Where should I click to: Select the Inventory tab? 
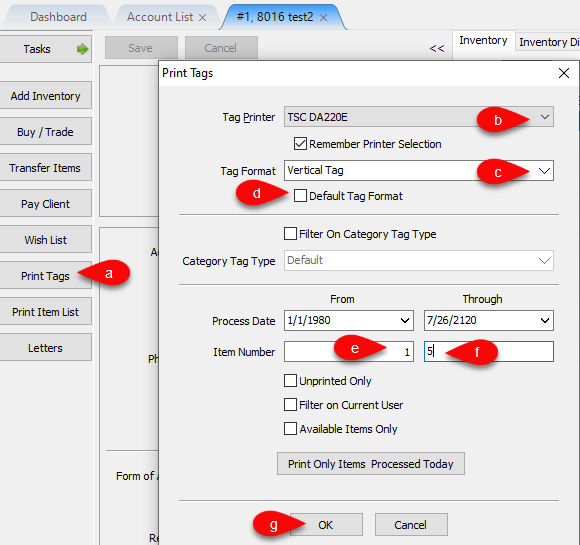click(483, 40)
